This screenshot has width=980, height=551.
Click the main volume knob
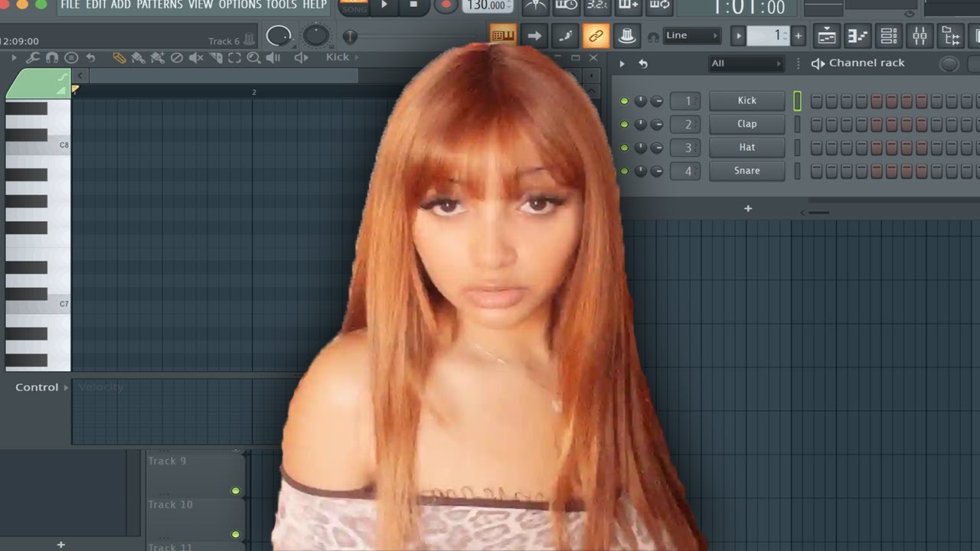pos(279,35)
